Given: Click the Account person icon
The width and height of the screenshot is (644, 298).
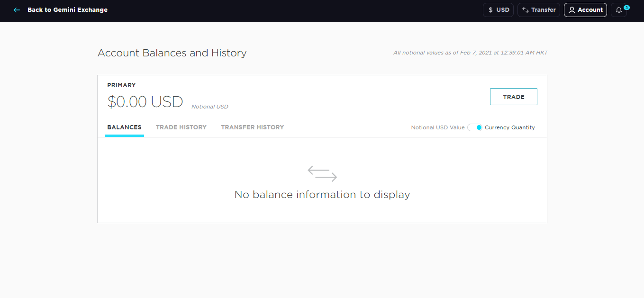Looking at the screenshot, I should click(572, 10).
